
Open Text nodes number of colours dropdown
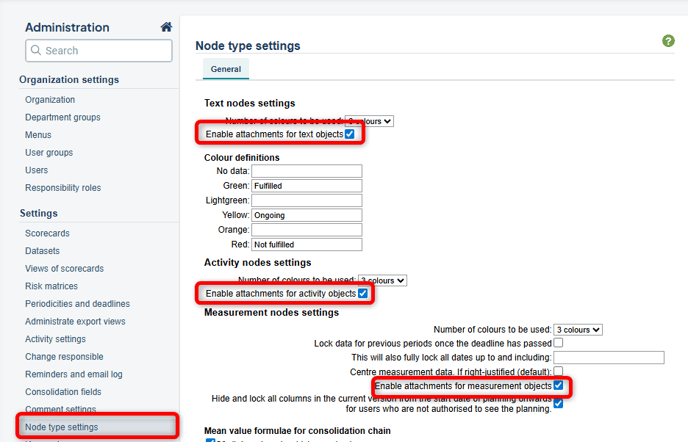[x=369, y=121]
